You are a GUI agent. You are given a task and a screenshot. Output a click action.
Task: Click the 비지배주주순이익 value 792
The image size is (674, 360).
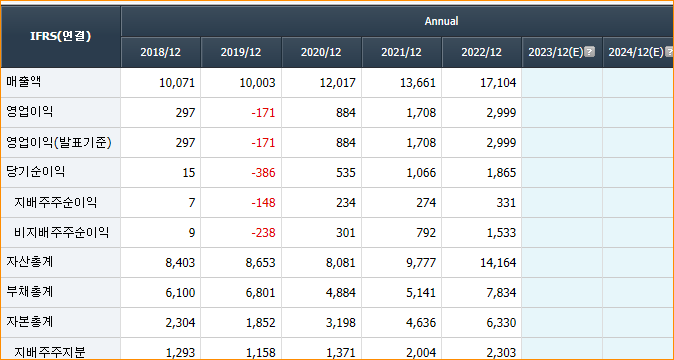click(426, 233)
